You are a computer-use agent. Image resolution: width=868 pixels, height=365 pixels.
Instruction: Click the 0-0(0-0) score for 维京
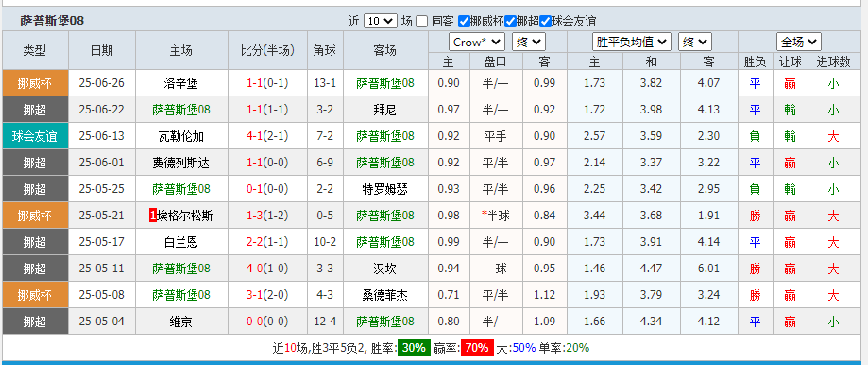point(267,322)
